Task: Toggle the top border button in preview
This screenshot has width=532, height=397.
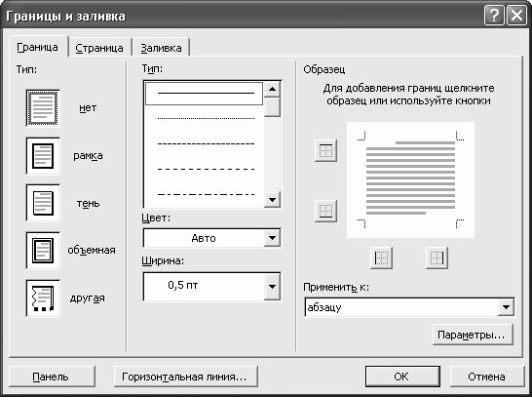Action: pyautogui.click(x=325, y=150)
